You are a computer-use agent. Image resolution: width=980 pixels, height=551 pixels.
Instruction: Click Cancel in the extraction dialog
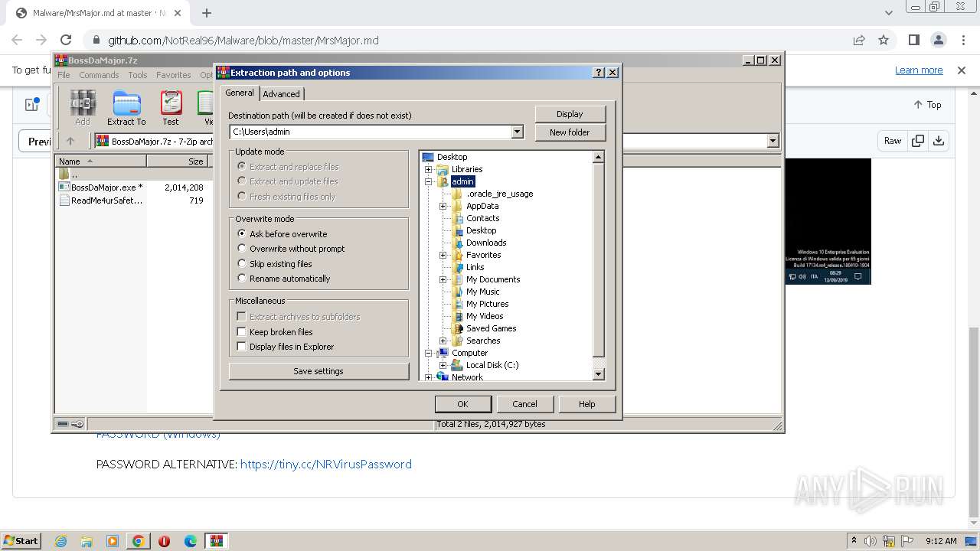click(524, 404)
